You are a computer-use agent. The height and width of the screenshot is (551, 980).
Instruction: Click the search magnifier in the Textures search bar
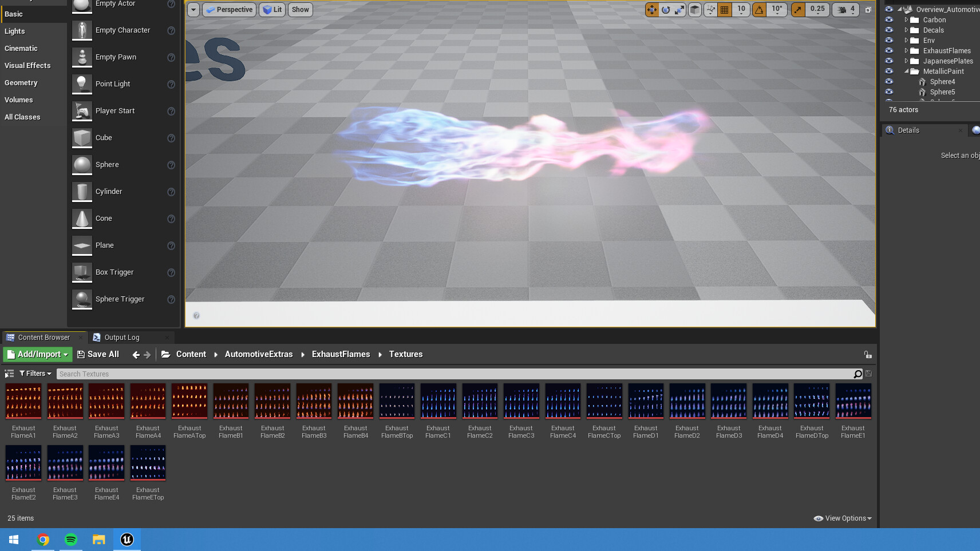point(857,374)
